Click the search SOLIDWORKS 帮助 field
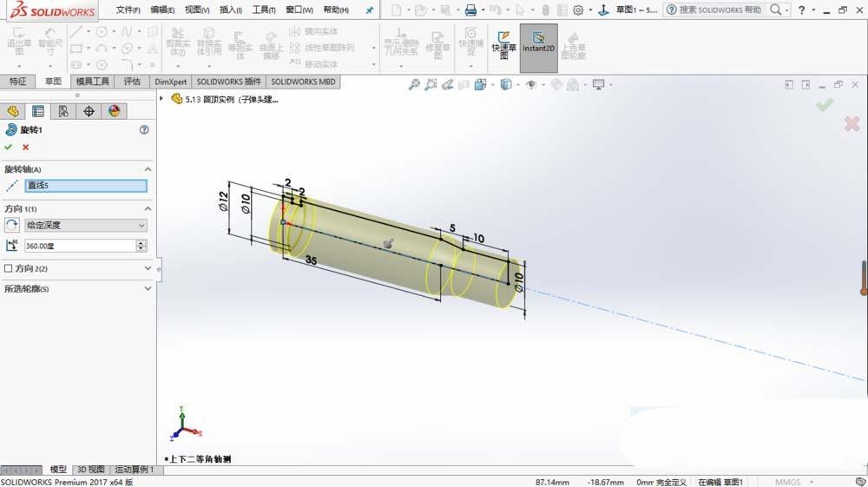 point(720,10)
